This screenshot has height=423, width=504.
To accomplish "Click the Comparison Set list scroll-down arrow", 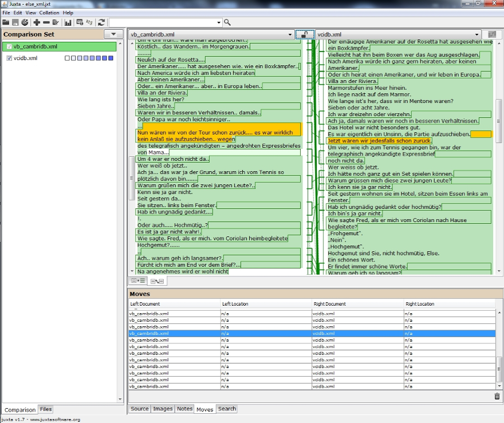I will point(120,399).
